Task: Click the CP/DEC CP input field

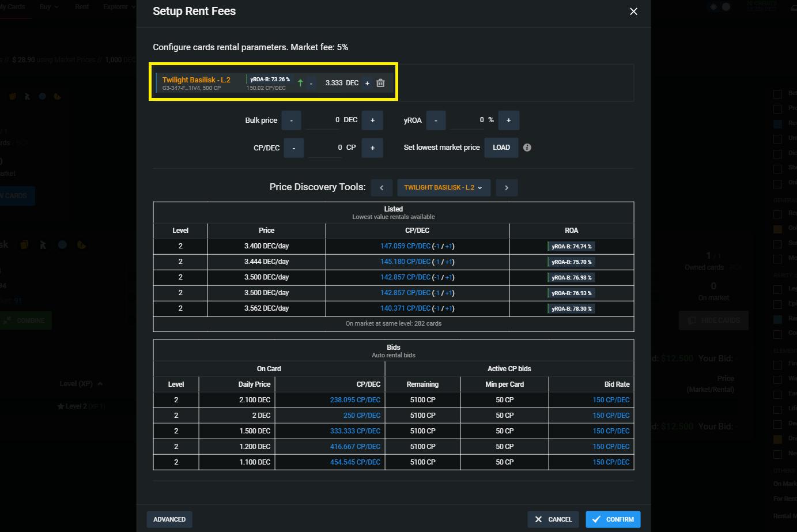Action: point(326,148)
